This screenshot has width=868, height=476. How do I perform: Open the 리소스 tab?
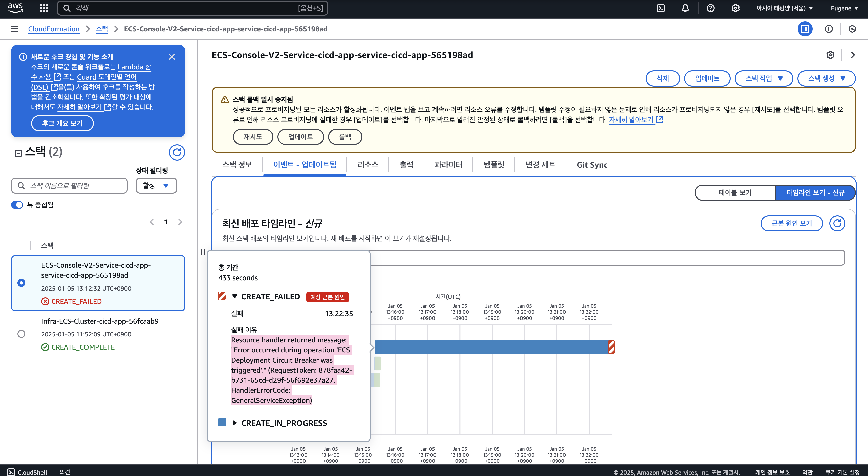pyautogui.click(x=368, y=165)
